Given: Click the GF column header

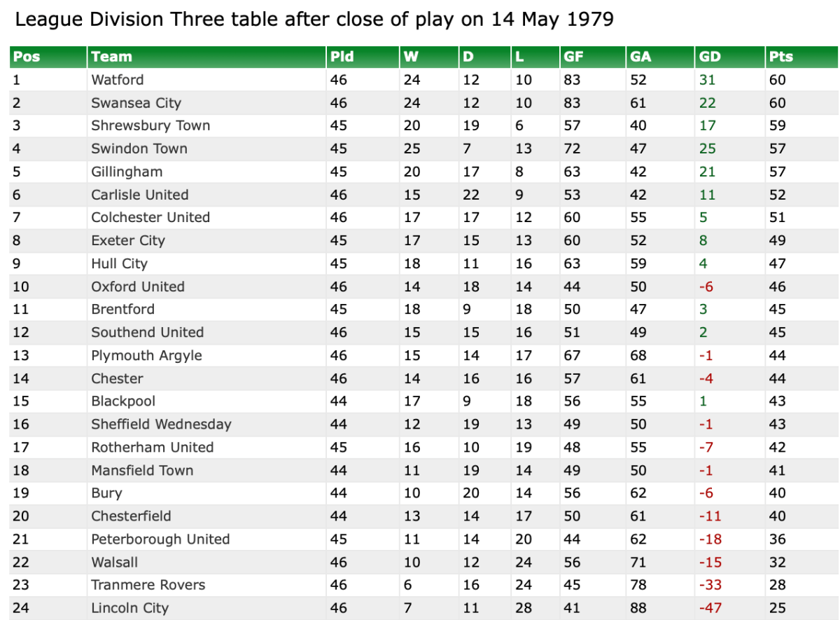Looking at the screenshot, I should click(573, 57).
